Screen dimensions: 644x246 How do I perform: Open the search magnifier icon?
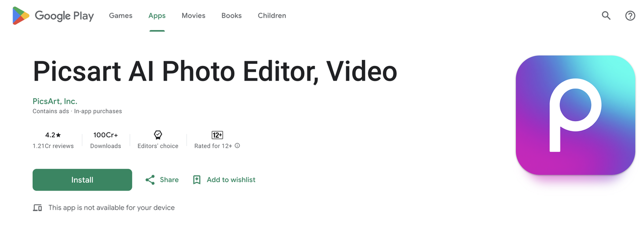(606, 16)
